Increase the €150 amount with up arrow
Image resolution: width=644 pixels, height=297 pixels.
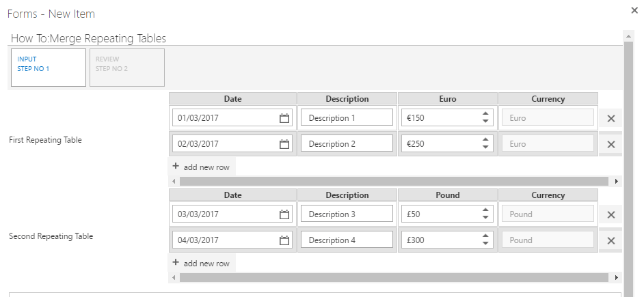point(485,114)
